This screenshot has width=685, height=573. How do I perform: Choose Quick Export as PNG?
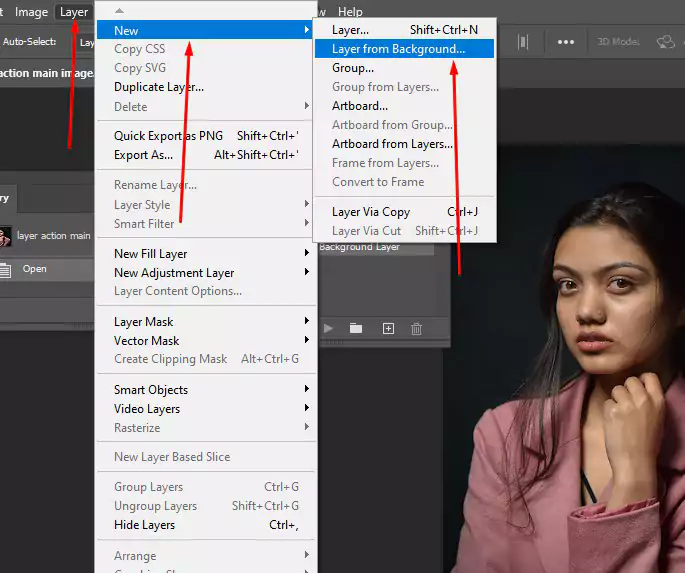coord(204,136)
